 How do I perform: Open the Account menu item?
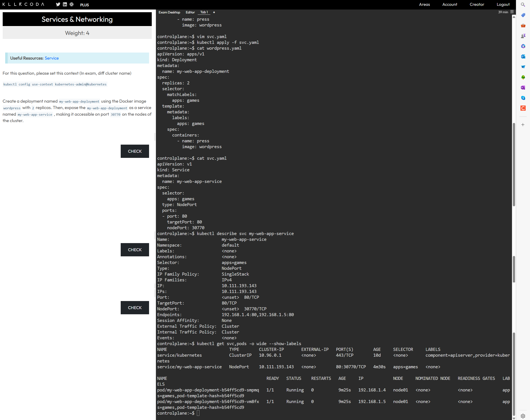(x=449, y=4)
